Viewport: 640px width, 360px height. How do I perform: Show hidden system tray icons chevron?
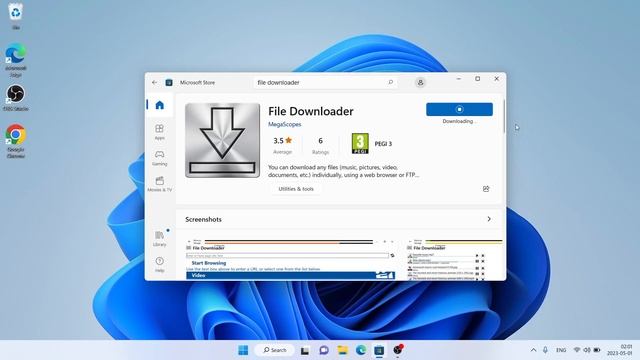[x=533, y=350]
